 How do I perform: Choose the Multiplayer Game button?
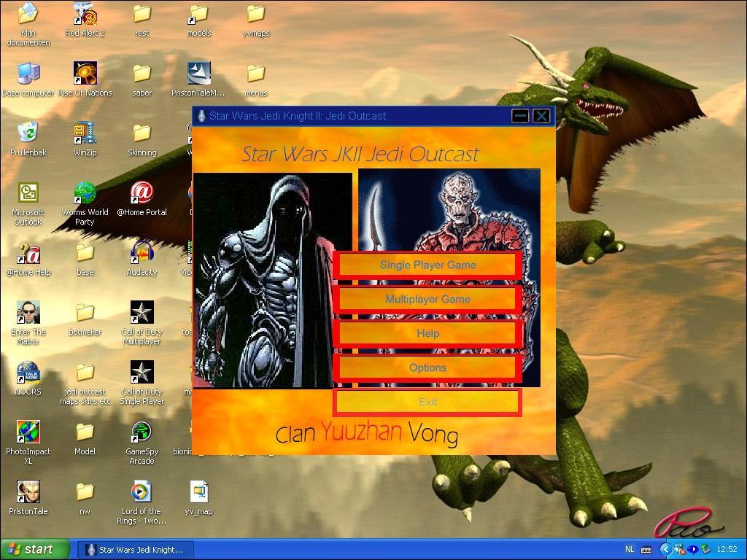427,299
